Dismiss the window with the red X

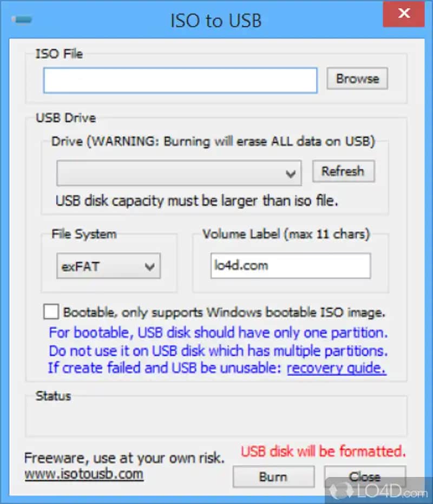(403, 14)
